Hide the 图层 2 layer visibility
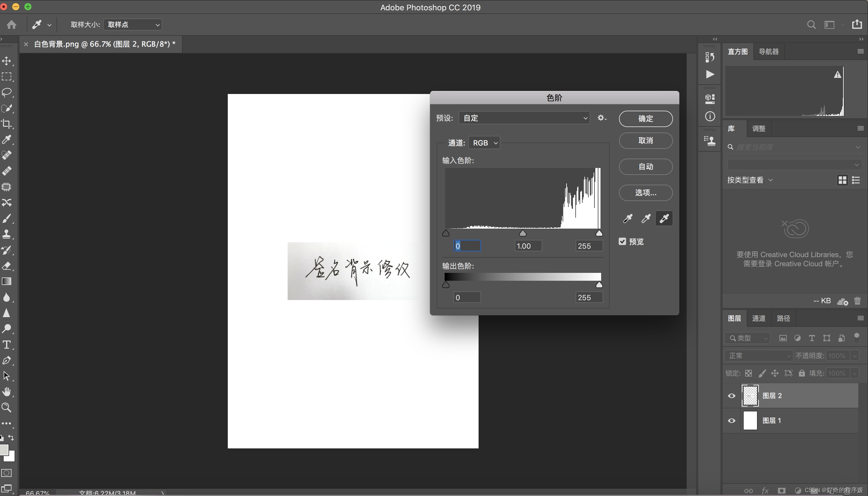The width and height of the screenshot is (868, 496). 731,396
